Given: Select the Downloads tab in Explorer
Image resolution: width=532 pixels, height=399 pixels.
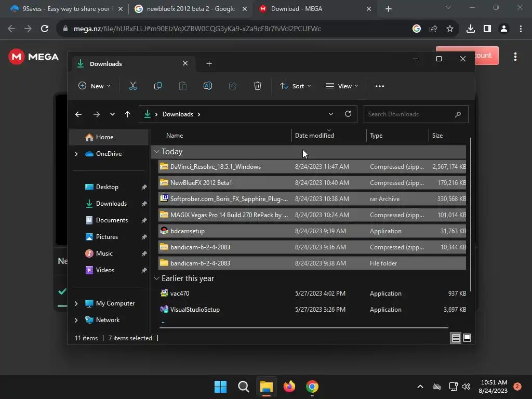Looking at the screenshot, I should [134, 64].
